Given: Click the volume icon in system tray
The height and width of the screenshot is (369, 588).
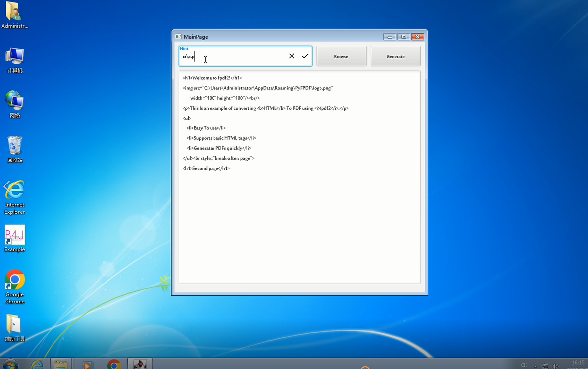Looking at the screenshot, I should tap(556, 366).
